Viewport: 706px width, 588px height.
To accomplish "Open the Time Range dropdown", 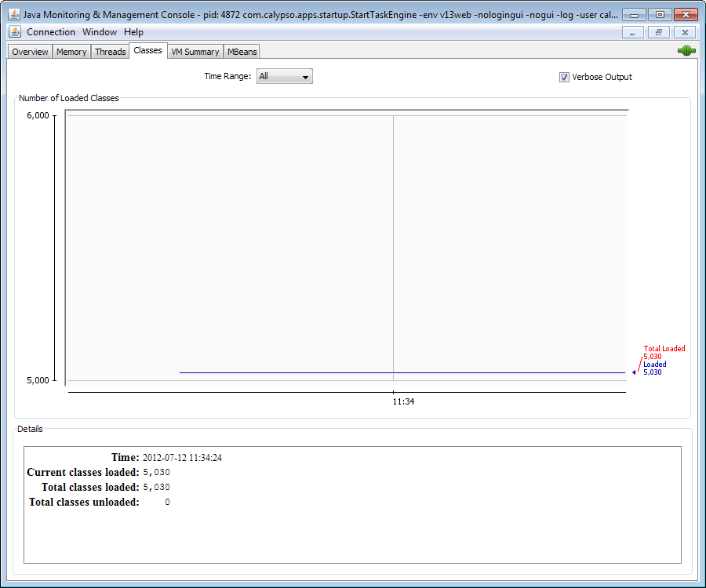I will click(x=284, y=77).
